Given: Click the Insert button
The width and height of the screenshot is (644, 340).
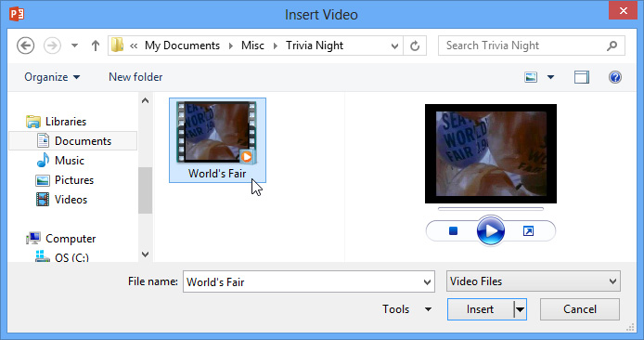Looking at the screenshot, I should pyautogui.click(x=480, y=309).
